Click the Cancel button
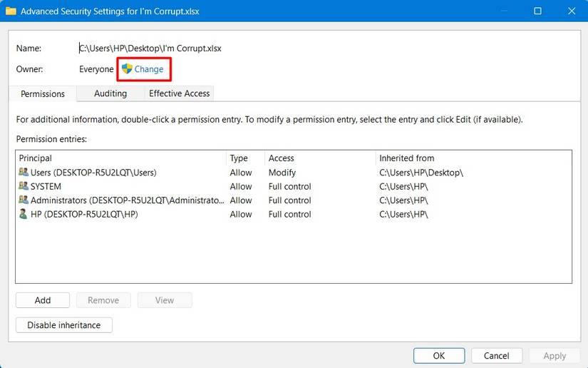 pos(497,355)
